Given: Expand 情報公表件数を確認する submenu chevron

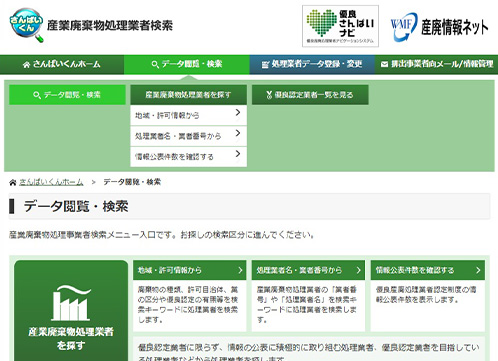Looking at the screenshot, I should click(x=238, y=154).
